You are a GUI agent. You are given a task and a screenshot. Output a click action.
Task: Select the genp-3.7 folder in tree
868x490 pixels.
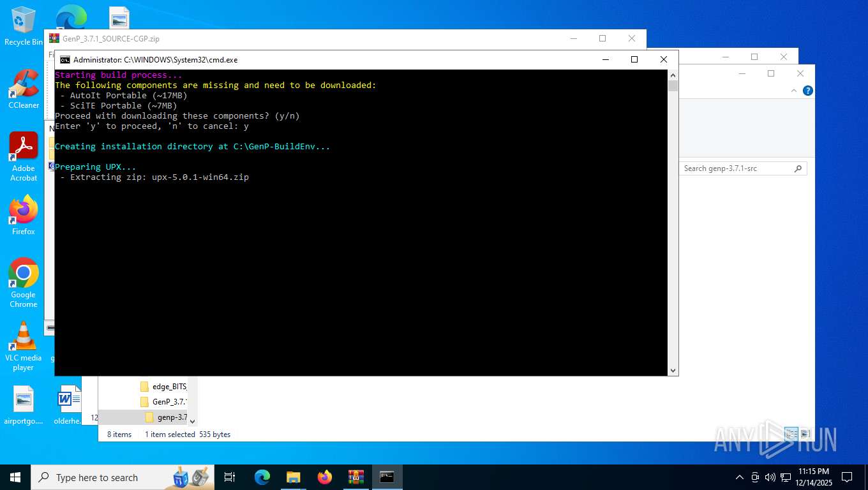click(166, 417)
